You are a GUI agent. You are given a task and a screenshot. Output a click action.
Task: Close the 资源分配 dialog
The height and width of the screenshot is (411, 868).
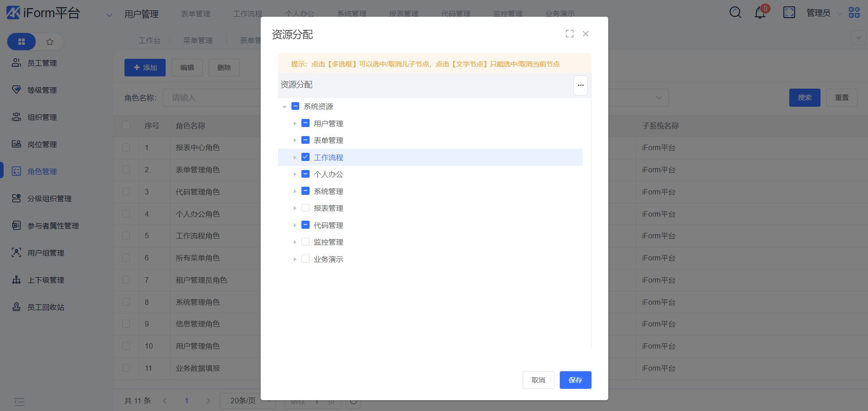click(585, 34)
